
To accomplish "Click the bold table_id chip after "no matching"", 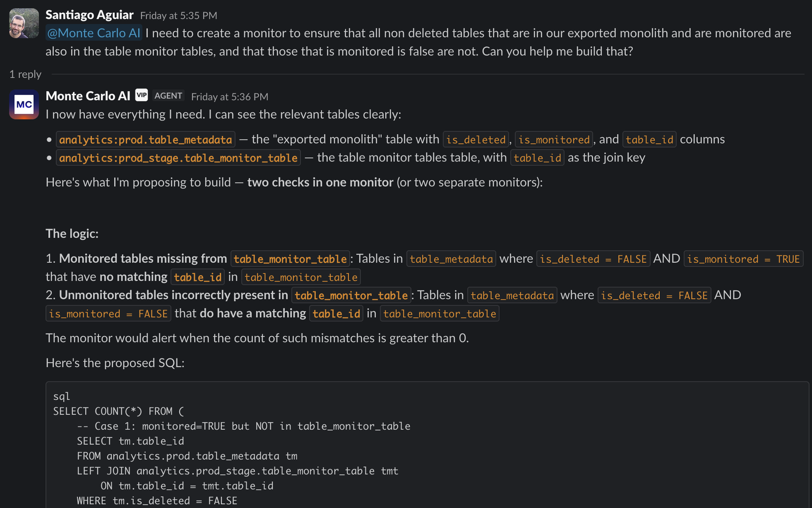I will coord(198,277).
